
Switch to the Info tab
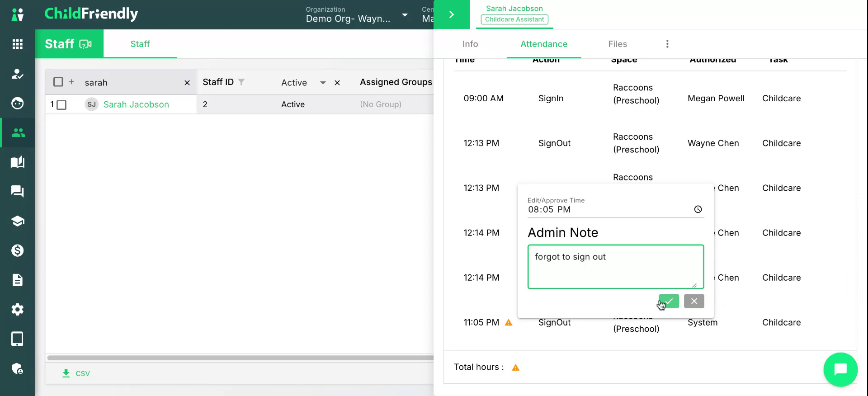470,44
